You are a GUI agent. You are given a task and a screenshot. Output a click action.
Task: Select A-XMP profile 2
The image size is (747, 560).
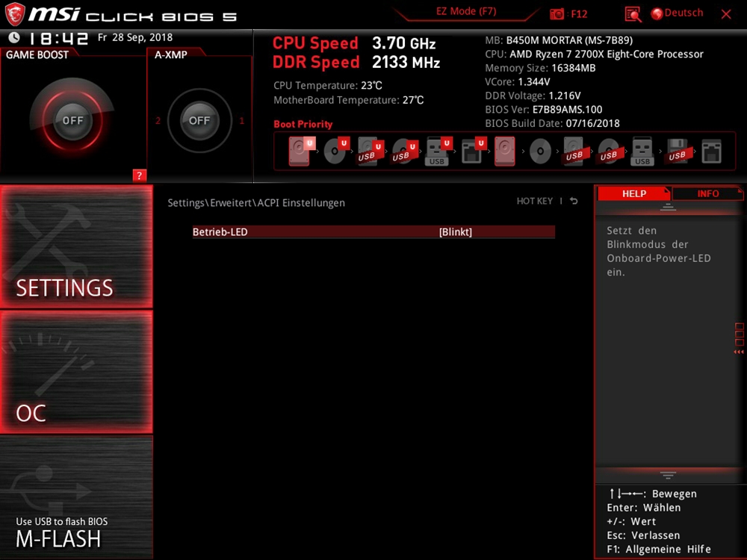click(x=158, y=121)
